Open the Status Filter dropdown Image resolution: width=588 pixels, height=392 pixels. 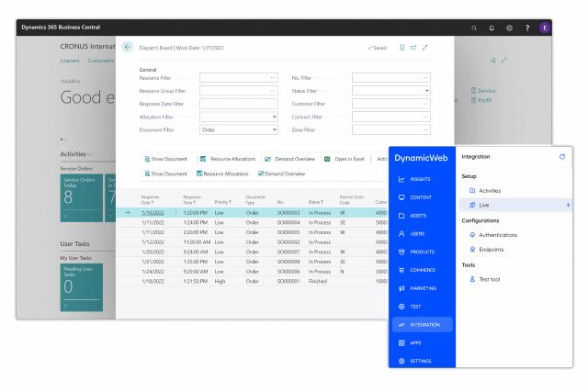(428, 90)
